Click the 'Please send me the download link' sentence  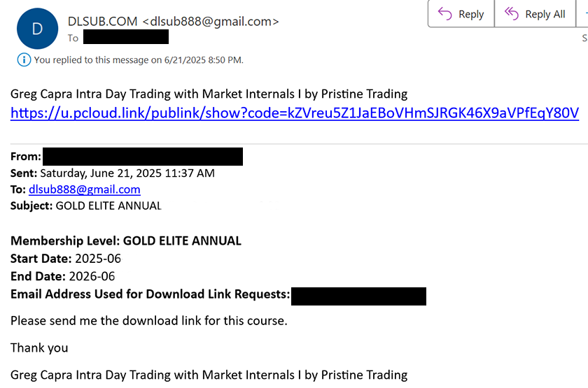tap(149, 321)
